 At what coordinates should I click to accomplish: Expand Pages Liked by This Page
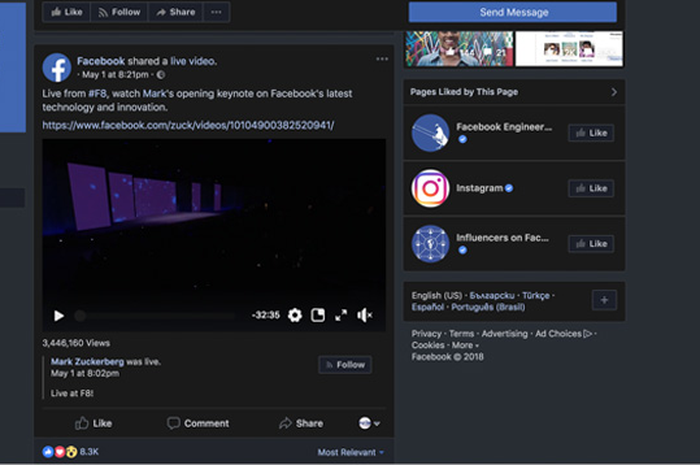(614, 92)
